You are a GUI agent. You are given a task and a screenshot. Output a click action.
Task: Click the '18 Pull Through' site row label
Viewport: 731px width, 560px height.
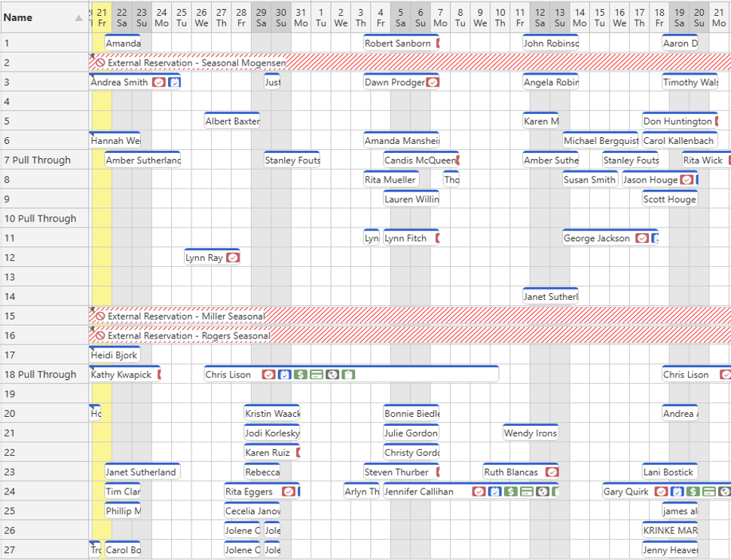tap(40, 375)
